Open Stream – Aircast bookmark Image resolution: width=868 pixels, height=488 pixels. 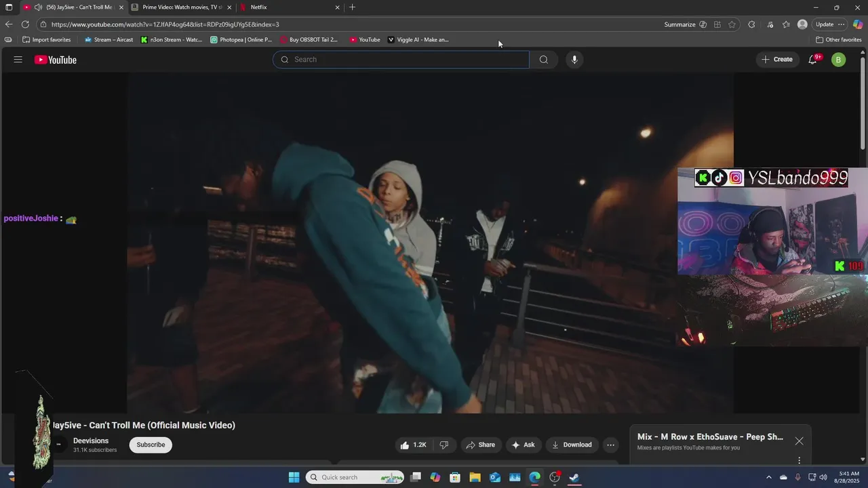(x=108, y=40)
